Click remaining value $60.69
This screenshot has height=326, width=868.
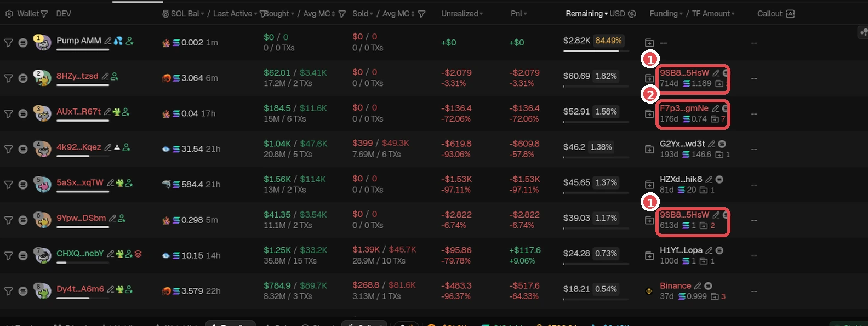pyautogui.click(x=576, y=76)
